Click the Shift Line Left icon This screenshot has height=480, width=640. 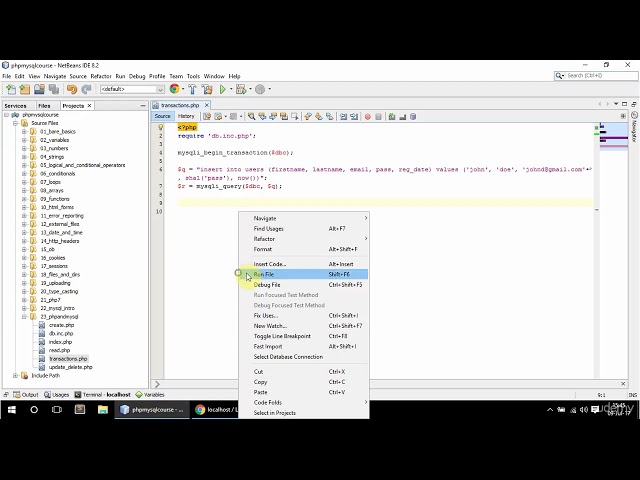pos(343,117)
